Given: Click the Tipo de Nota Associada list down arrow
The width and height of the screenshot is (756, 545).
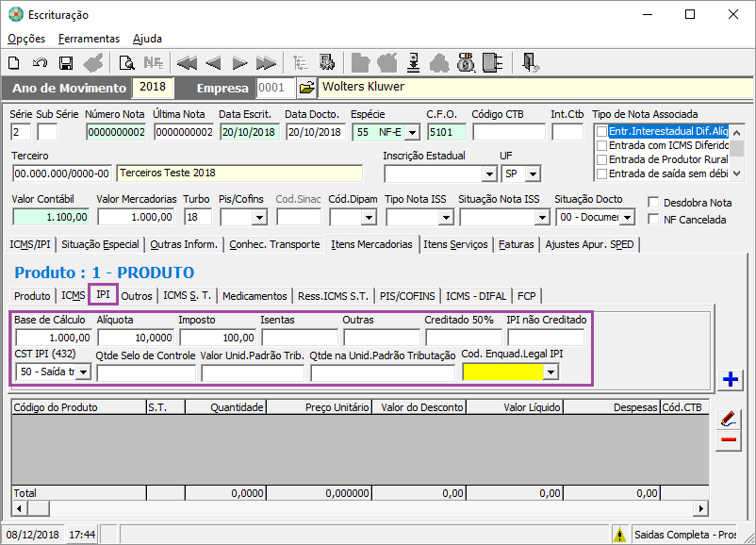Looking at the screenshot, I should tap(737, 173).
